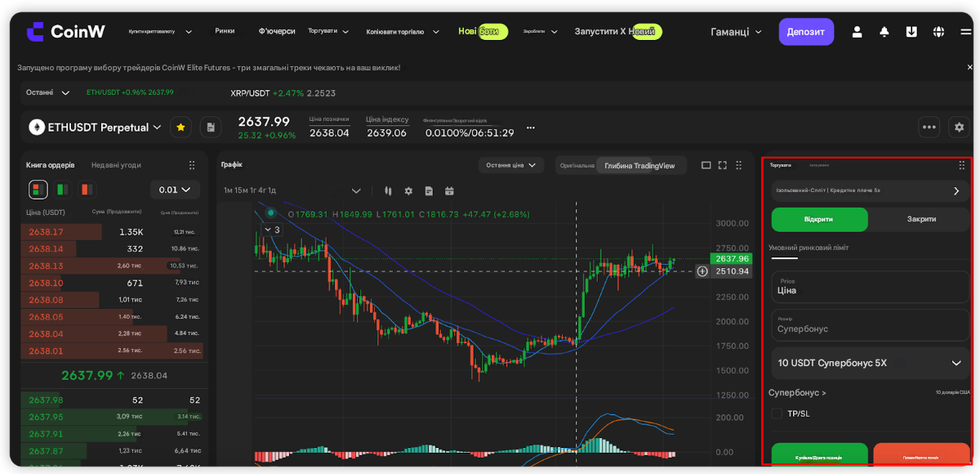The height and width of the screenshot is (474, 980).
Task: Open Запустити X Новий link
Action: [618, 31]
